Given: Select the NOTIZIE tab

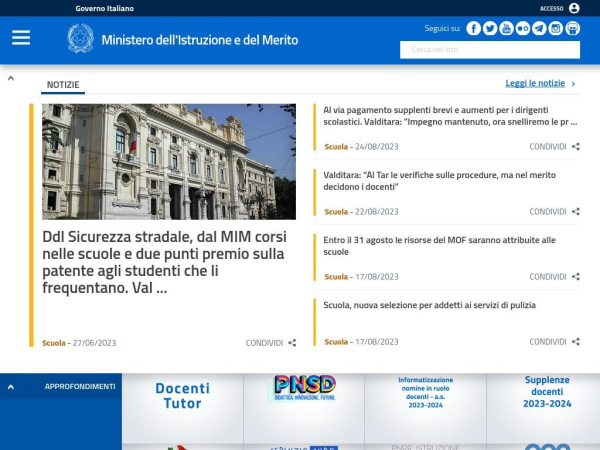Looking at the screenshot, I should click(x=63, y=85).
